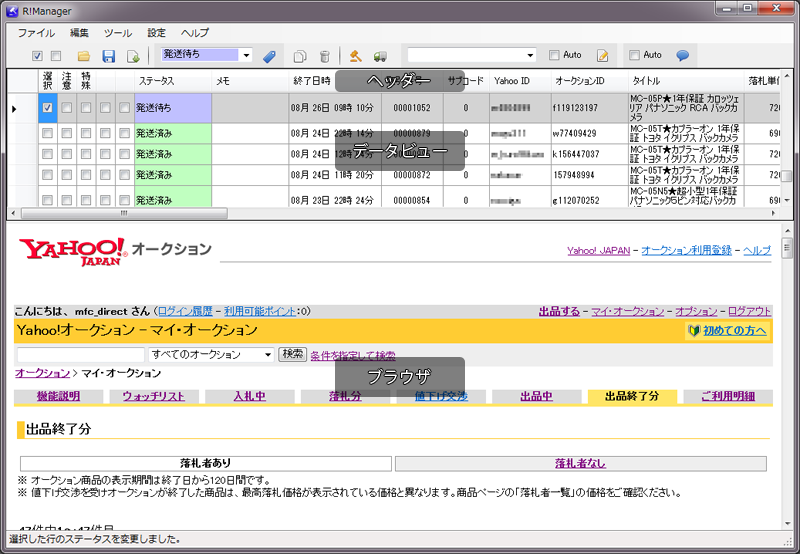Open the Yahoo! JAPAN link
Viewport: 800px width, 554px height.
[598, 250]
